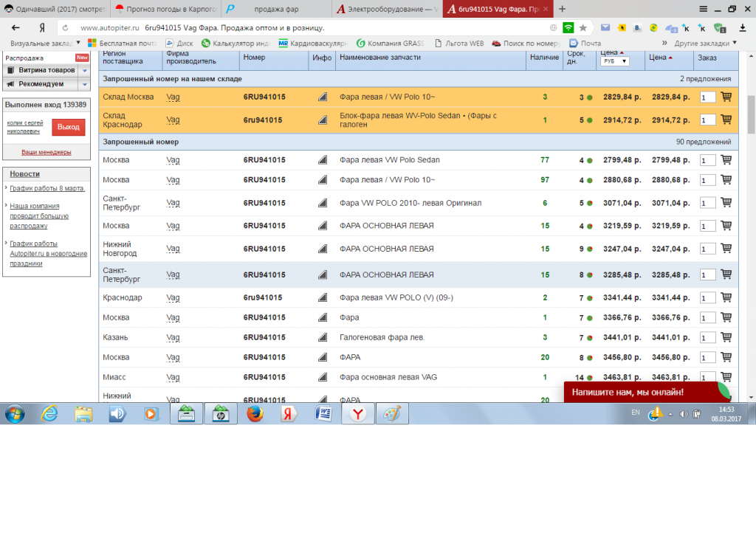
Task: Open a new tab with the plus button
Action: coord(562,9)
